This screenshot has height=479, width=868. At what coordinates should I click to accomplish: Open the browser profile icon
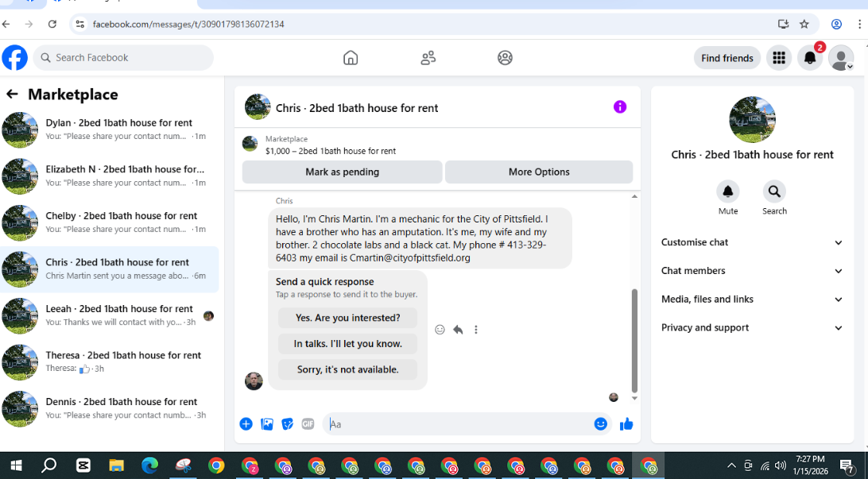(836, 25)
